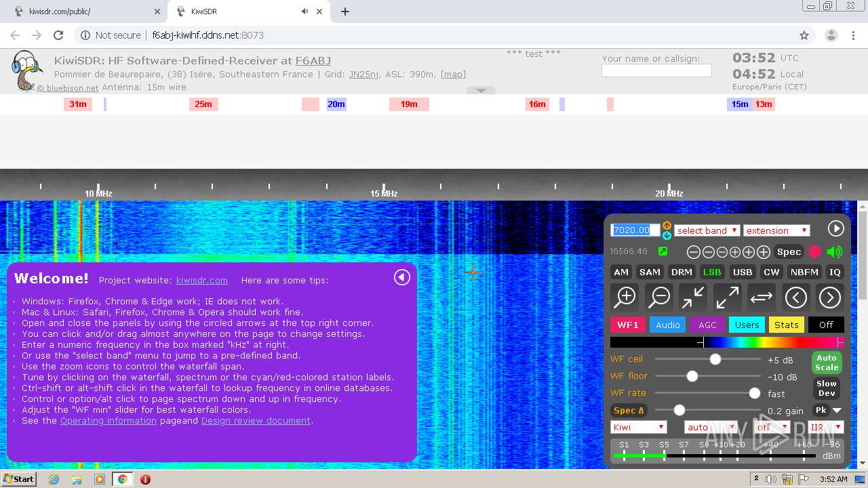Click max zoom-out outward arrows icon
Viewport: 868px width, 488px height.
pos(727,297)
